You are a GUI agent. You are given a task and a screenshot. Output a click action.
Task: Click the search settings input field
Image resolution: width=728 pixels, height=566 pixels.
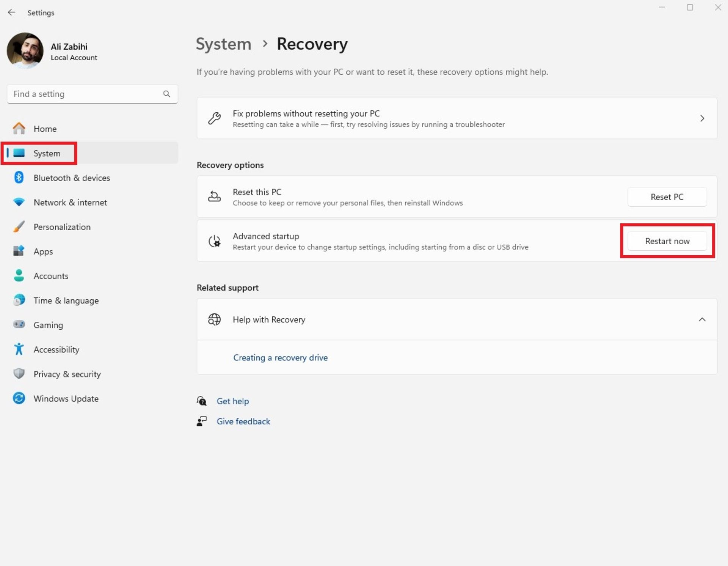point(92,93)
